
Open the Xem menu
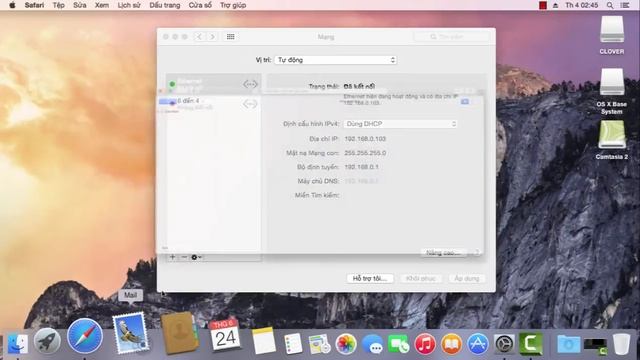point(102,5)
